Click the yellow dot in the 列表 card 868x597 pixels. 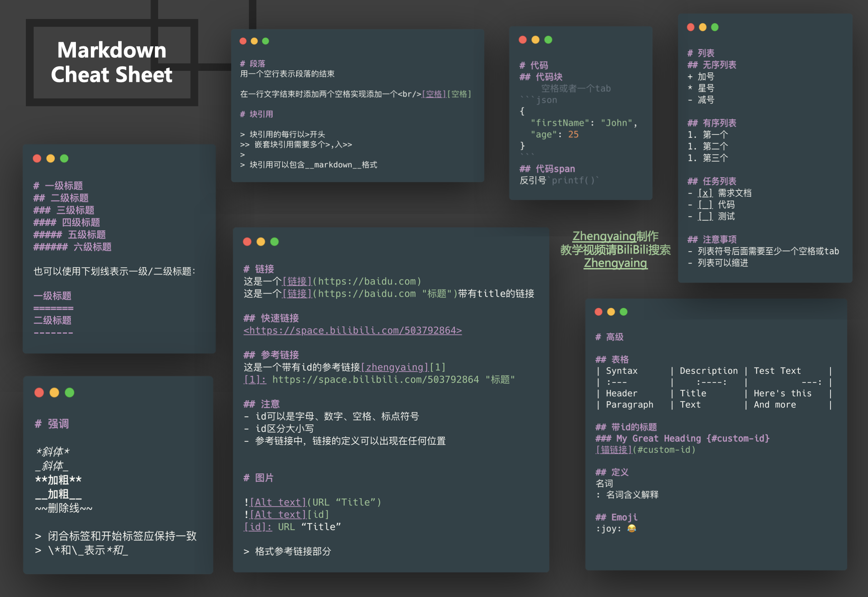[x=703, y=27]
